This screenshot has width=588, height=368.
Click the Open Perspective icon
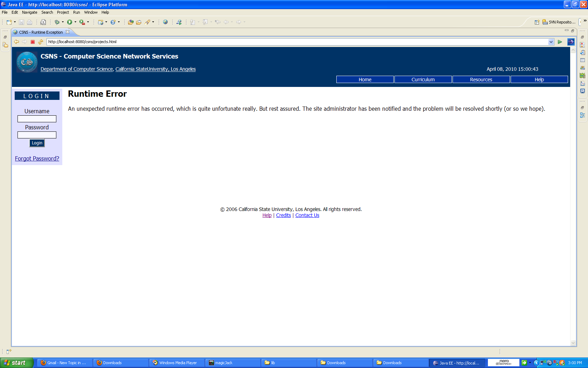click(x=537, y=22)
